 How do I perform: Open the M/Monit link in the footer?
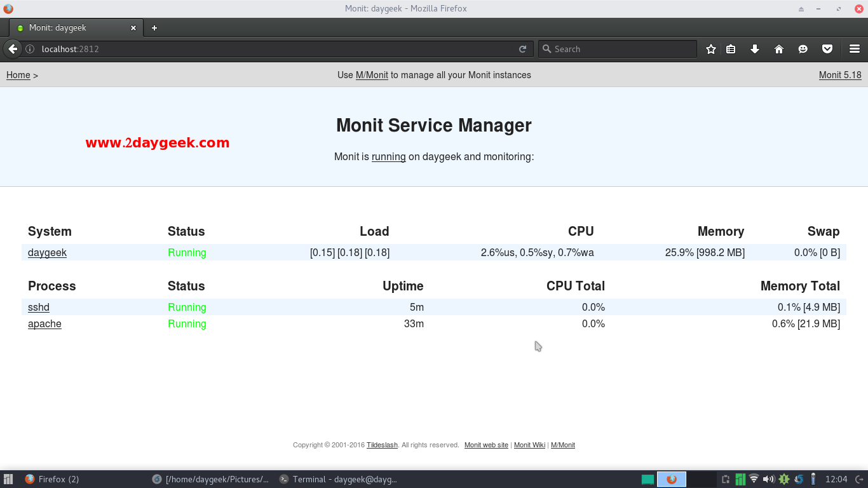tap(563, 445)
